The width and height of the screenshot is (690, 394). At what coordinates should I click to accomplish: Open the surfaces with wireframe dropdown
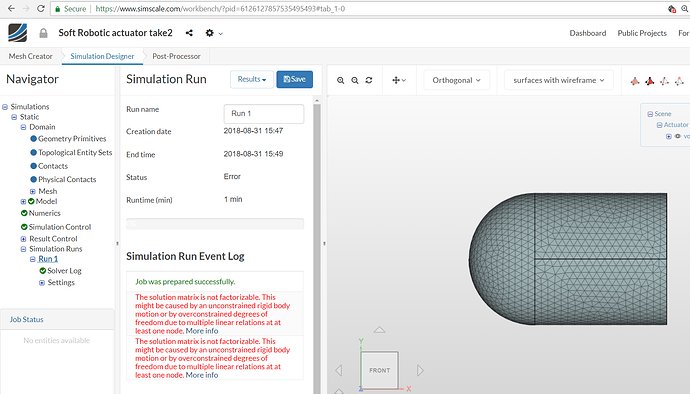(x=559, y=80)
